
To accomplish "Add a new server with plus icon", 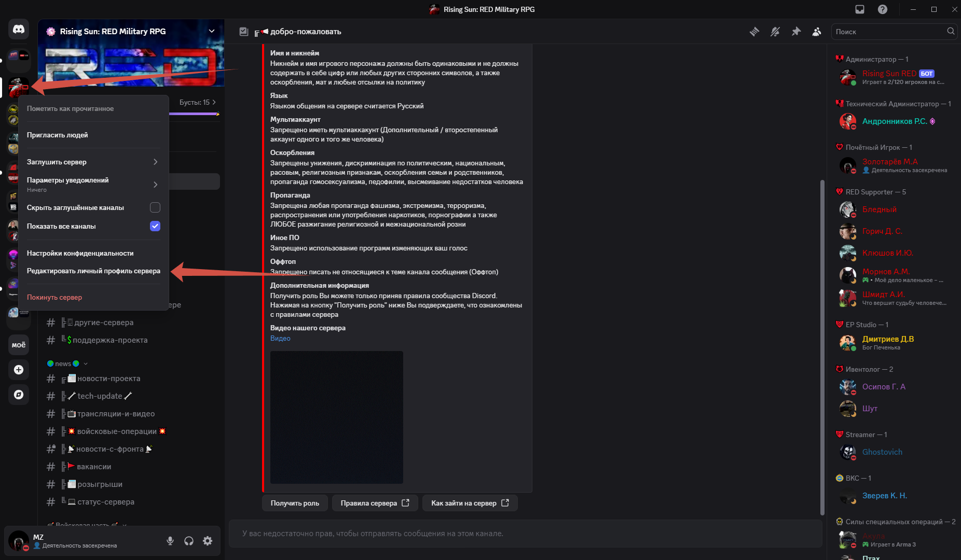I will pos(19,370).
